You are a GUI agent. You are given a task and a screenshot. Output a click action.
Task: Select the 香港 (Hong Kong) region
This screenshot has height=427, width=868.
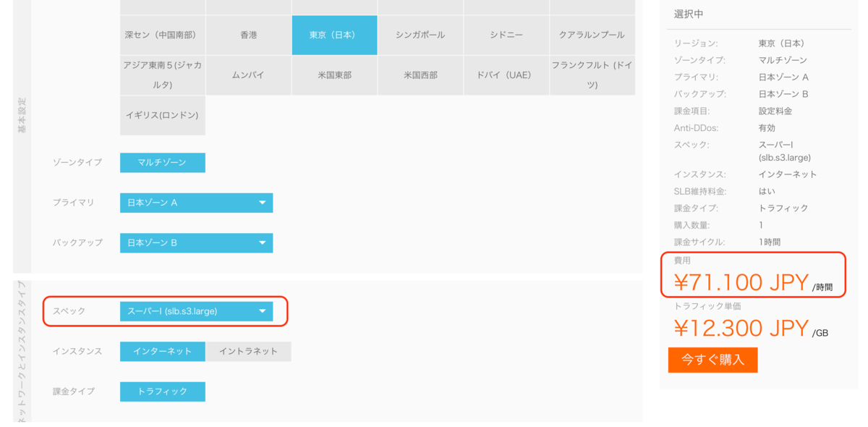[x=249, y=35]
